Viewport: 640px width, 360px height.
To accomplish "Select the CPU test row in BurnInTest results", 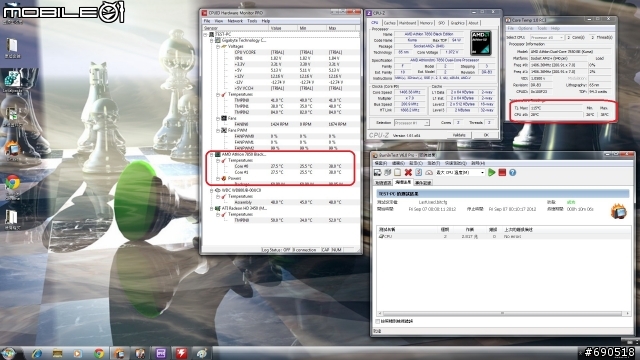I will [x=503, y=236].
